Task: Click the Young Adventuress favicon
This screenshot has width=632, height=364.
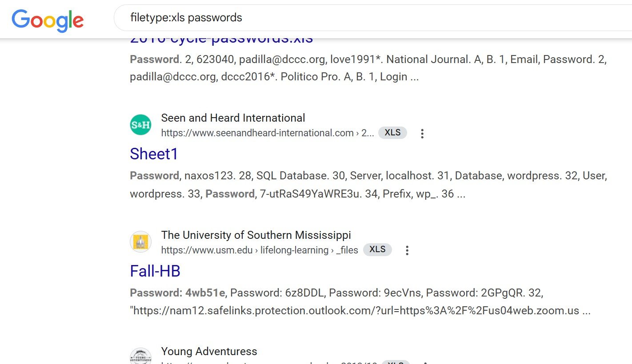Action: point(140,357)
